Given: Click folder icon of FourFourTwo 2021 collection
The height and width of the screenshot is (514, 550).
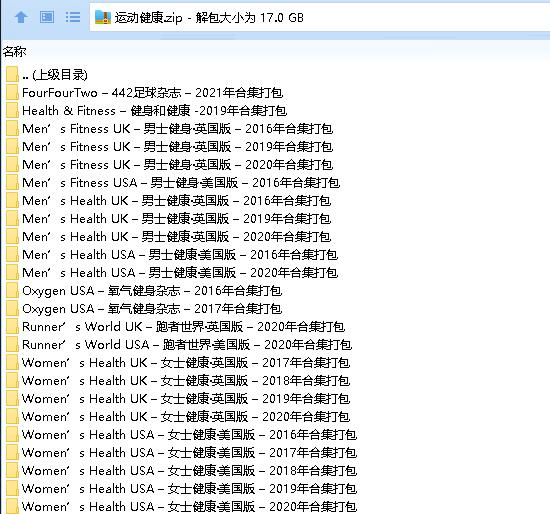Looking at the screenshot, I should point(12,93).
